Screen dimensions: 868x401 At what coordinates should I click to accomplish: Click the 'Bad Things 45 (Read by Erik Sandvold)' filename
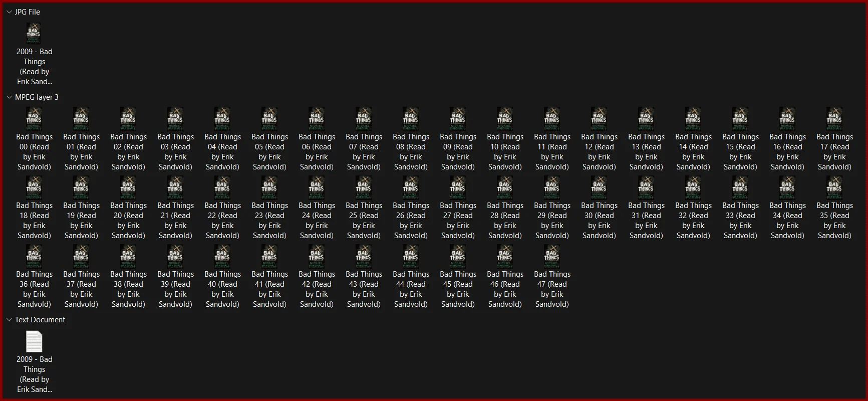458,289
